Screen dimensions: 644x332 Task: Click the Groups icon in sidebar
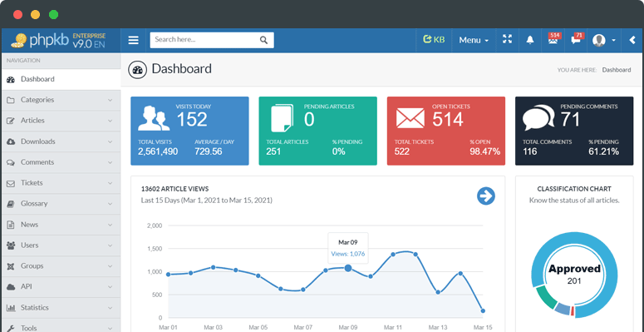pos(11,266)
